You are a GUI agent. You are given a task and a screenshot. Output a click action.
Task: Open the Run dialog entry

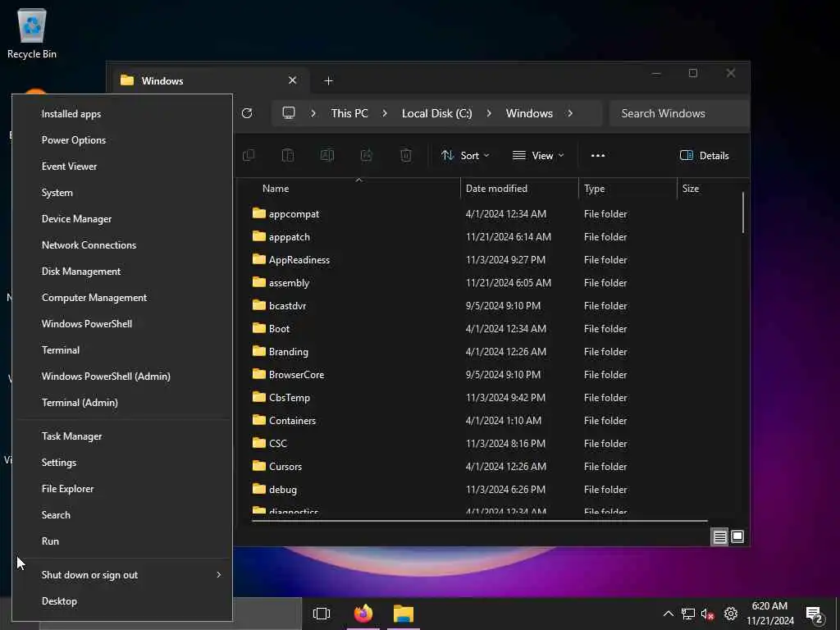tap(122, 541)
